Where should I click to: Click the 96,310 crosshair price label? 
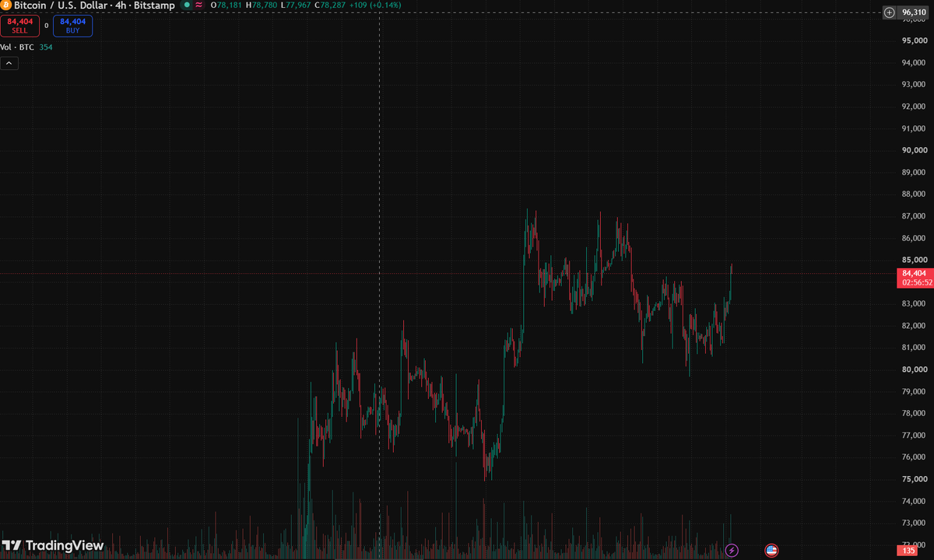point(914,12)
